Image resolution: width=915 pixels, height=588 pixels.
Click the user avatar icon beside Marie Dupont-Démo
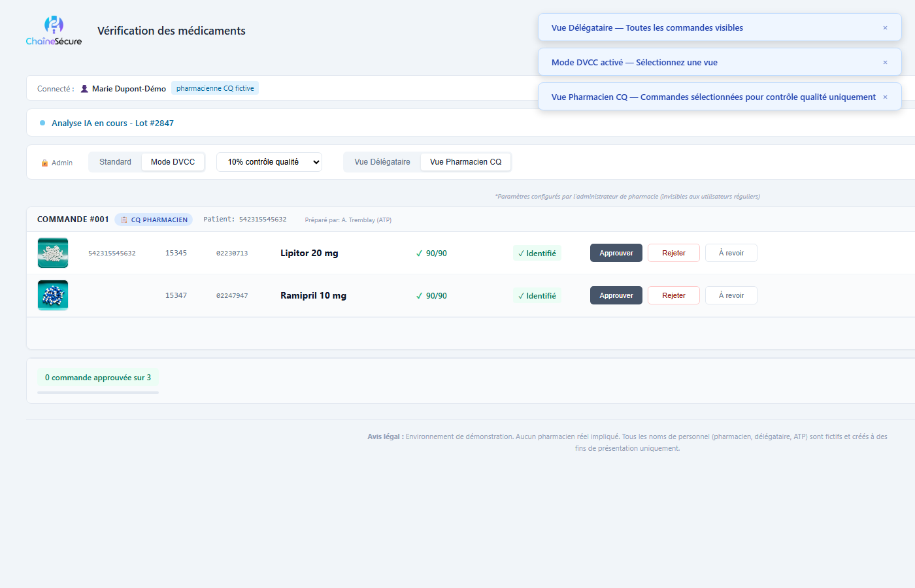click(x=84, y=89)
